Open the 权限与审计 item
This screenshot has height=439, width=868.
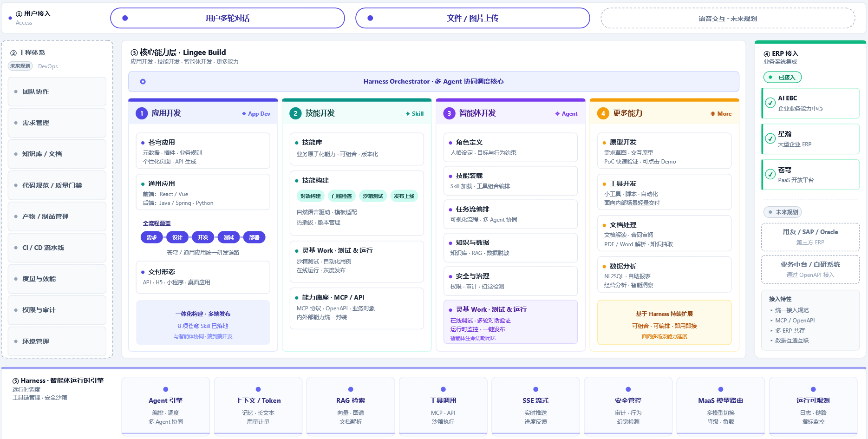(57, 310)
